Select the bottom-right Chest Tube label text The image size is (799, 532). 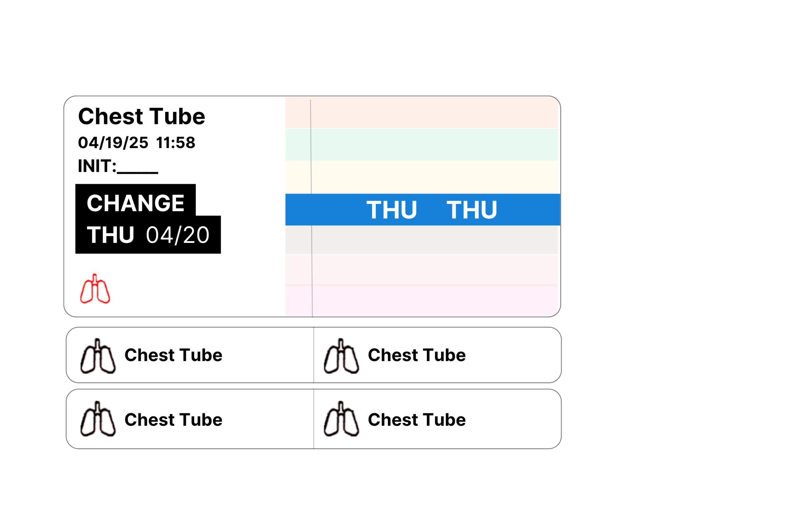coord(417,420)
